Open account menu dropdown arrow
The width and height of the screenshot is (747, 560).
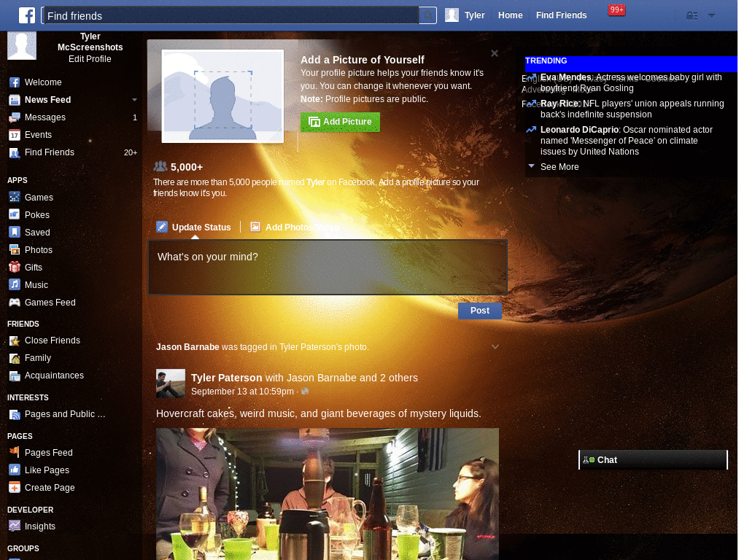(711, 16)
